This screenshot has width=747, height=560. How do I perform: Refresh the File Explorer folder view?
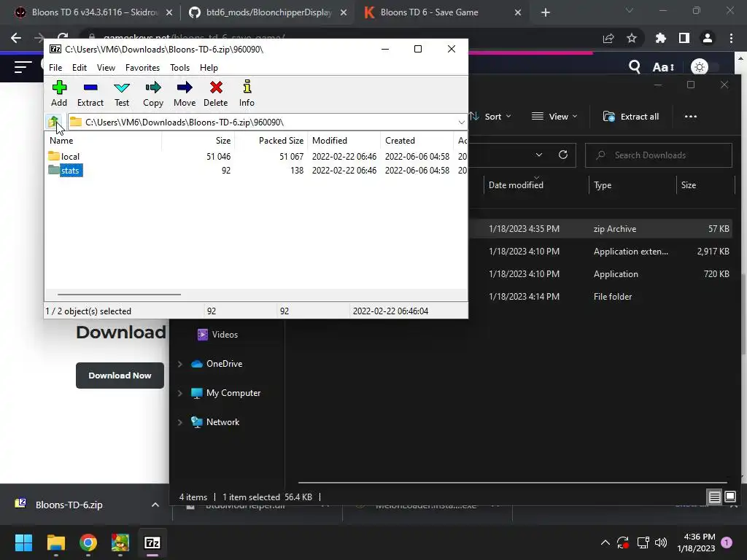(x=563, y=155)
